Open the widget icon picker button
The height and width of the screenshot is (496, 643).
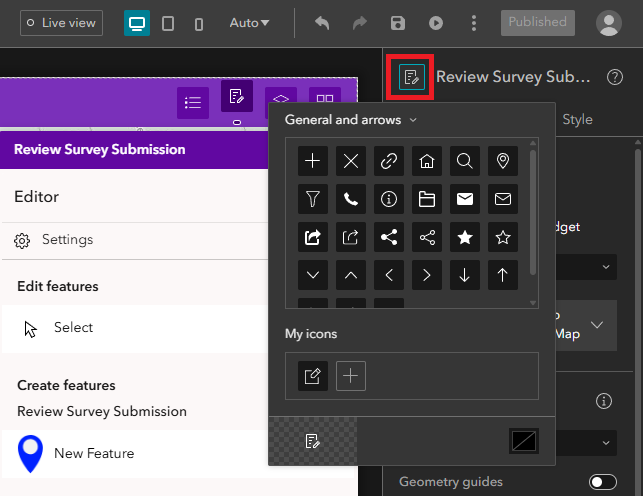click(x=411, y=77)
